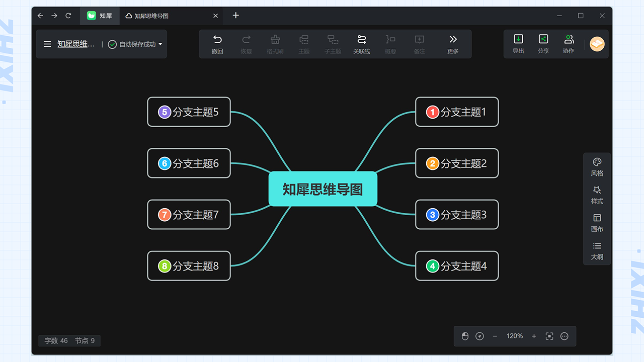Viewport: 644px width, 362px height.
Task: Open the 分享 sharing options
Action: point(543,44)
